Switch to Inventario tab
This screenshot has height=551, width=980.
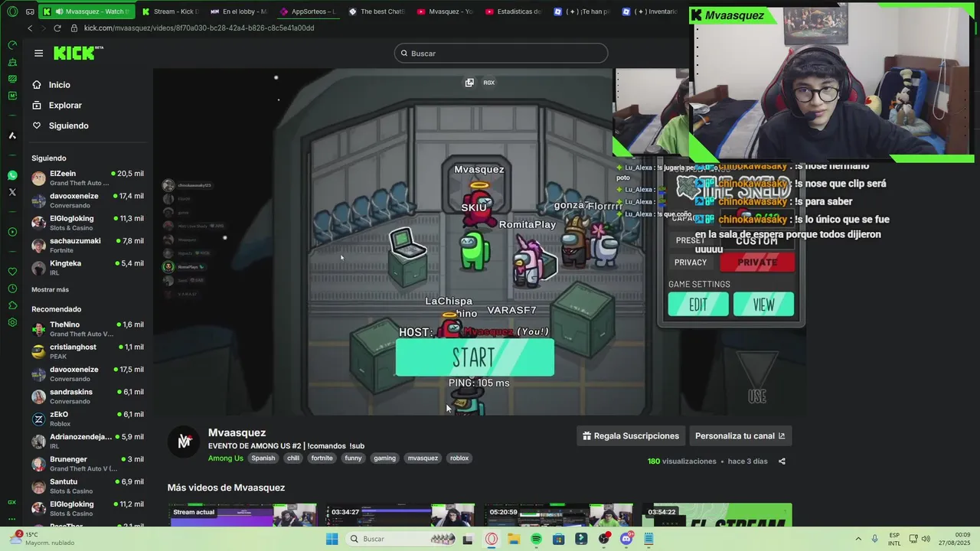(x=651, y=11)
